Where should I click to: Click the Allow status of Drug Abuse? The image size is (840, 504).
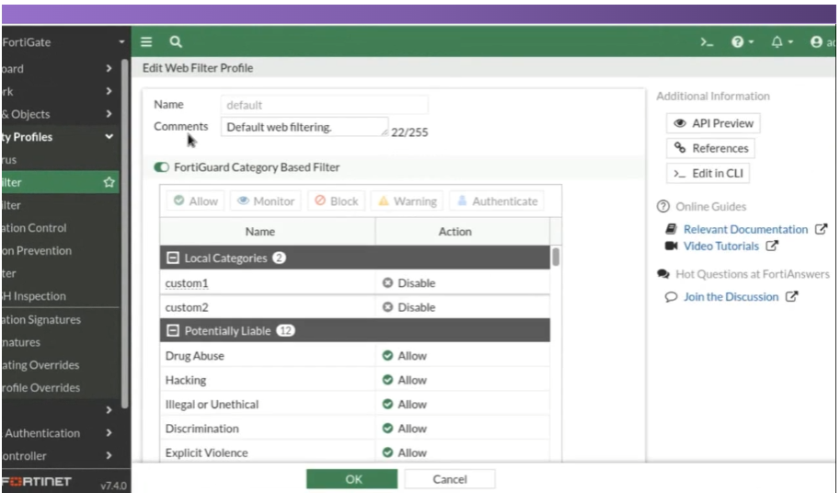[x=405, y=356]
